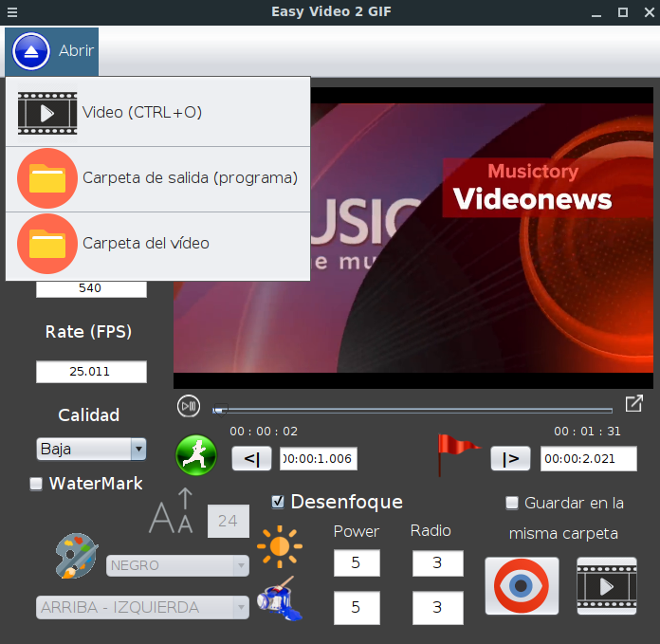Click orange folder icon for Carpeta del vídeo

[x=47, y=244]
